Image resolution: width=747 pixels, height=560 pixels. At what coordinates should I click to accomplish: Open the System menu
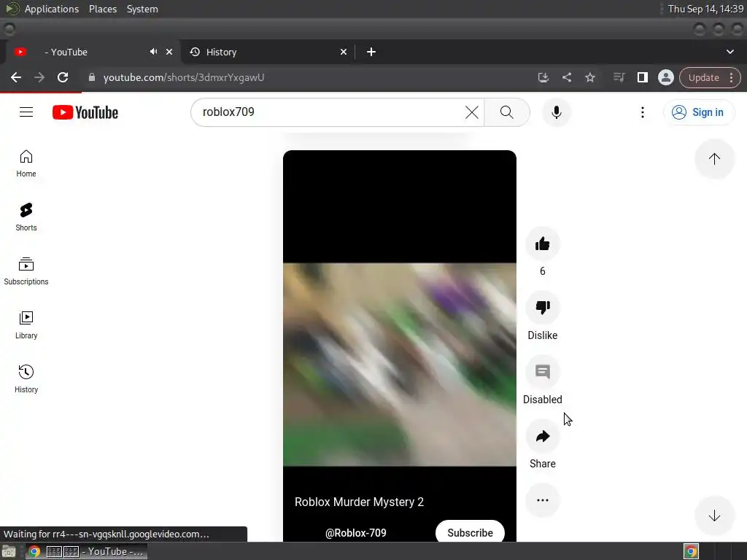coord(142,9)
